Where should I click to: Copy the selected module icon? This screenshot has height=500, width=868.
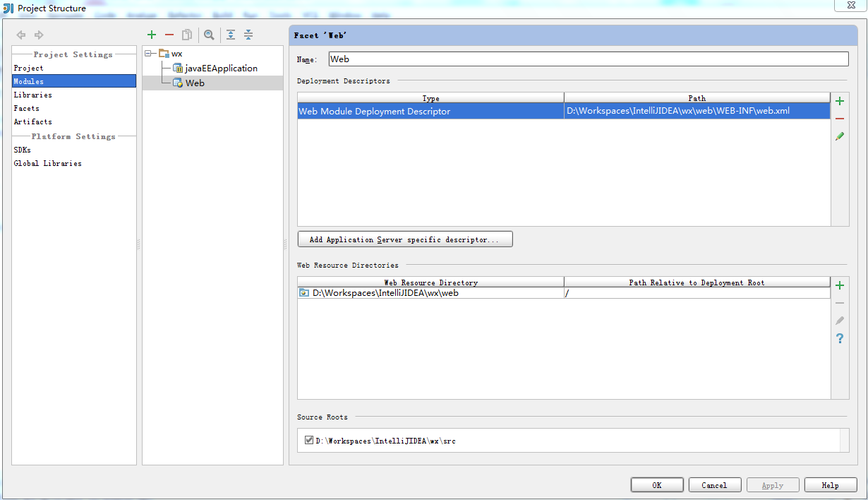click(187, 35)
